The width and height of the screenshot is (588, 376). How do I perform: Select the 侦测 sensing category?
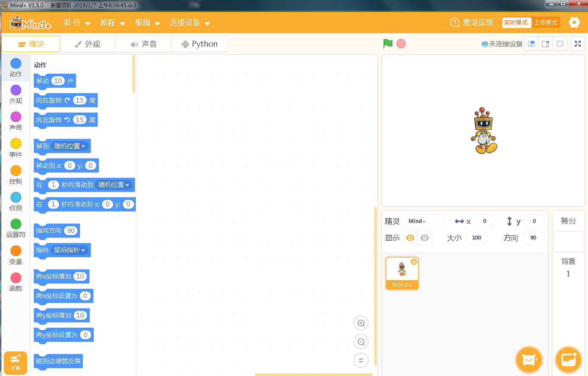[16, 201]
